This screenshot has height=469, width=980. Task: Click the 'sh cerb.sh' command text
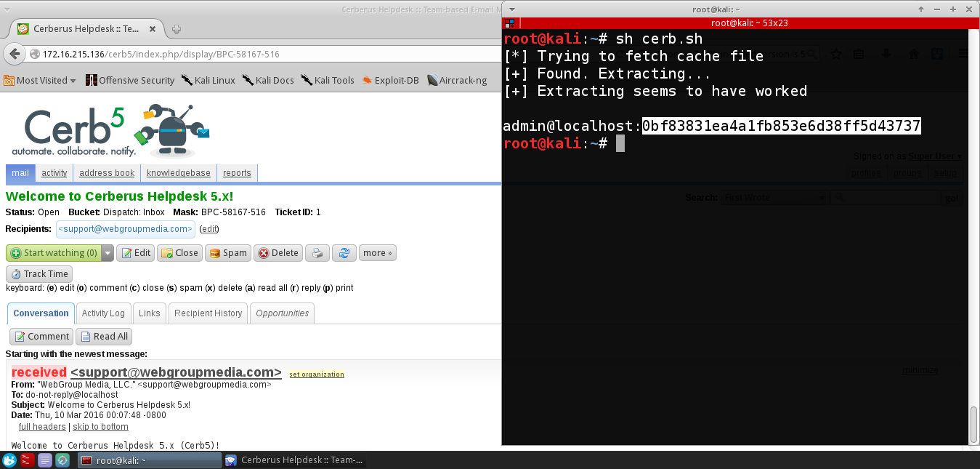(659, 39)
